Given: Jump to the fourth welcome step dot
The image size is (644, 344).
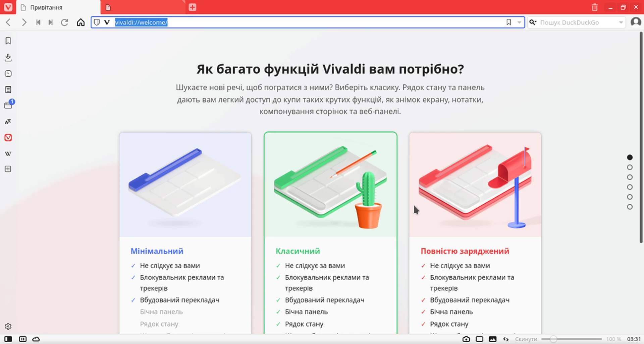Looking at the screenshot, I should click(x=630, y=187).
